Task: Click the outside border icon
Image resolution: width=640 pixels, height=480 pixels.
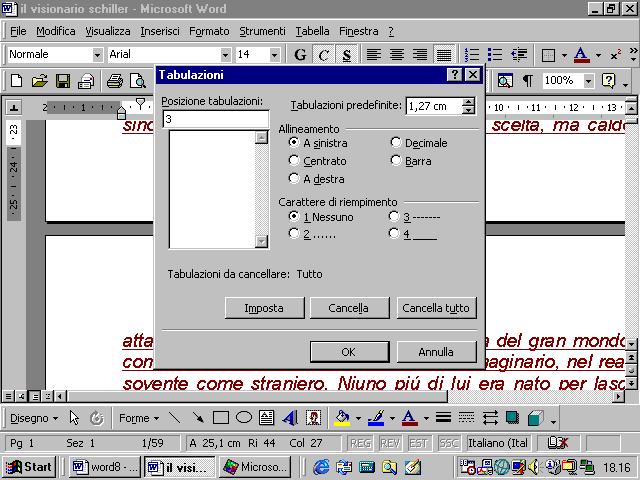Action: 548,54
